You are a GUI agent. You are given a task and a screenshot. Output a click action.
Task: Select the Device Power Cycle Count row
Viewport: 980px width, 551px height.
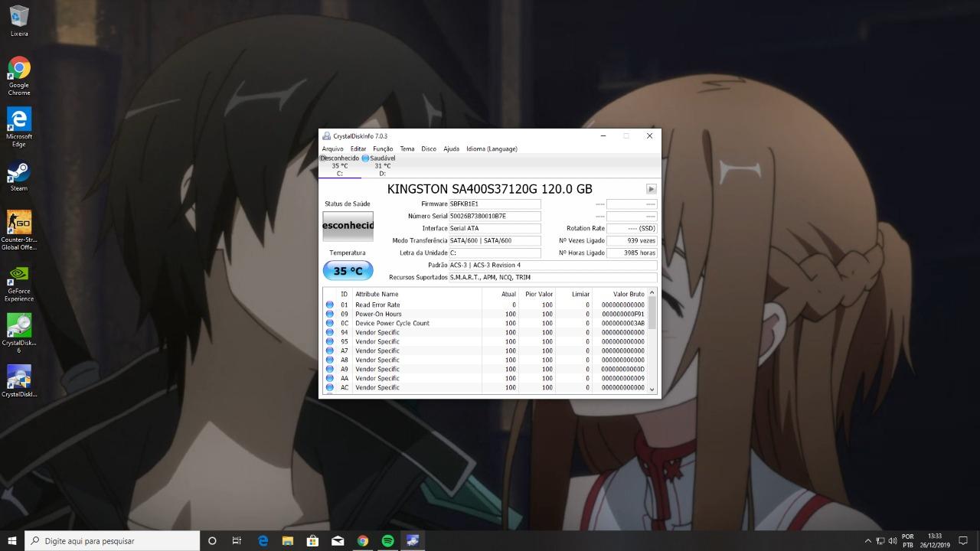pyautogui.click(x=485, y=323)
